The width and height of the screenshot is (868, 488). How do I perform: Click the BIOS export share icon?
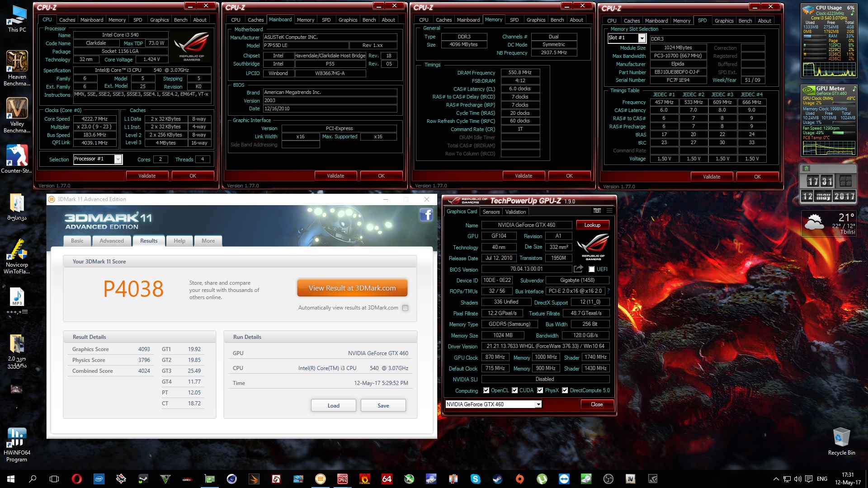click(x=578, y=269)
